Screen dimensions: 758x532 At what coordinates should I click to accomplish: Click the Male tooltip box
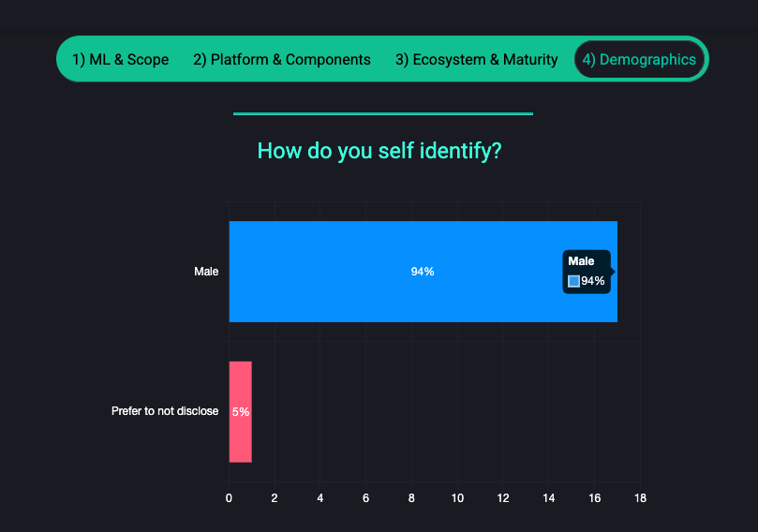[x=587, y=272]
